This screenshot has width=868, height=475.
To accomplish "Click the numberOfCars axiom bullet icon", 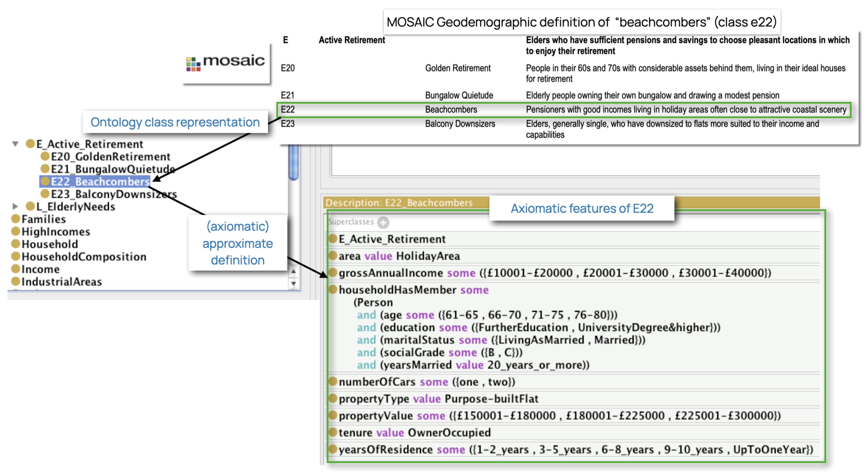I will click(x=333, y=381).
